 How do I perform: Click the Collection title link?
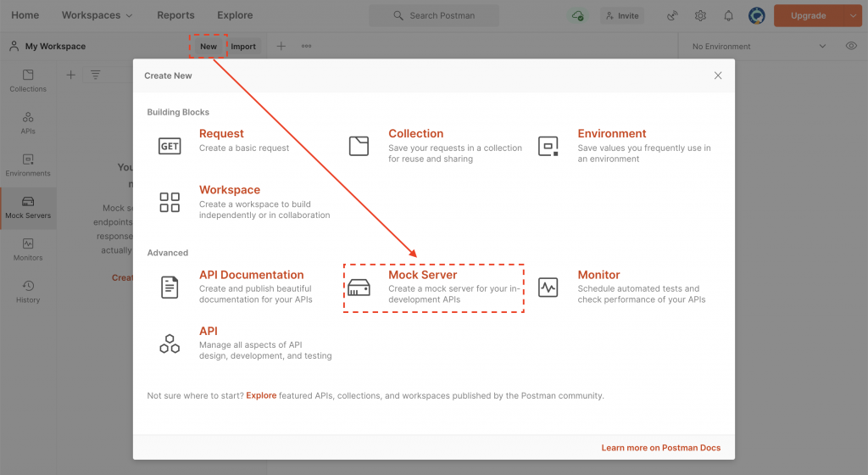click(x=415, y=133)
